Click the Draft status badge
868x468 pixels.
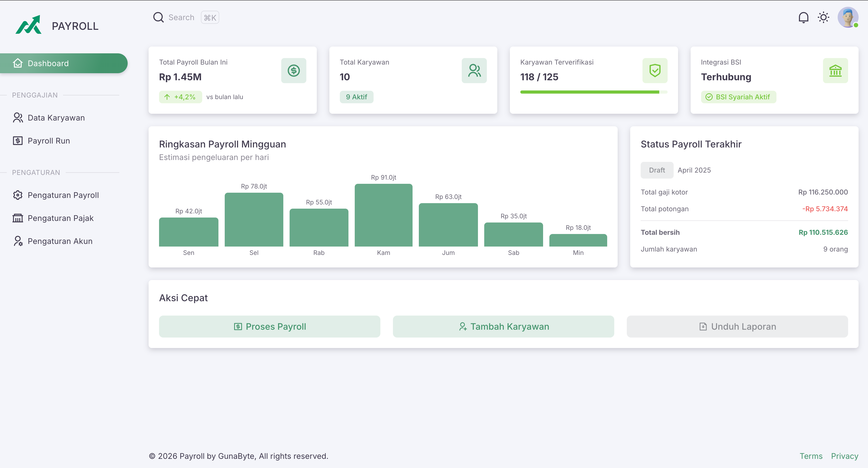pos(657,170)
